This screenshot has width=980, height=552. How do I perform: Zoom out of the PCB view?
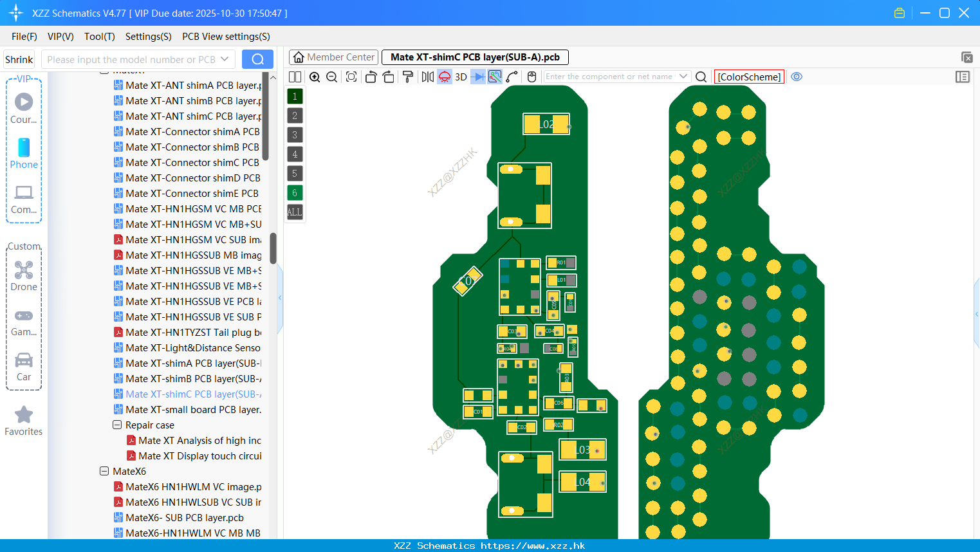331,77
